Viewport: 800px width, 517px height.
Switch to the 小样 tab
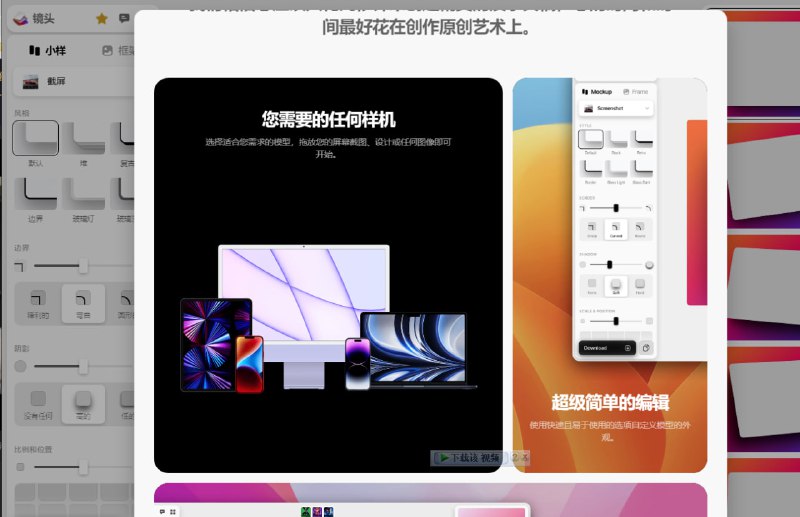coord(47,51)
